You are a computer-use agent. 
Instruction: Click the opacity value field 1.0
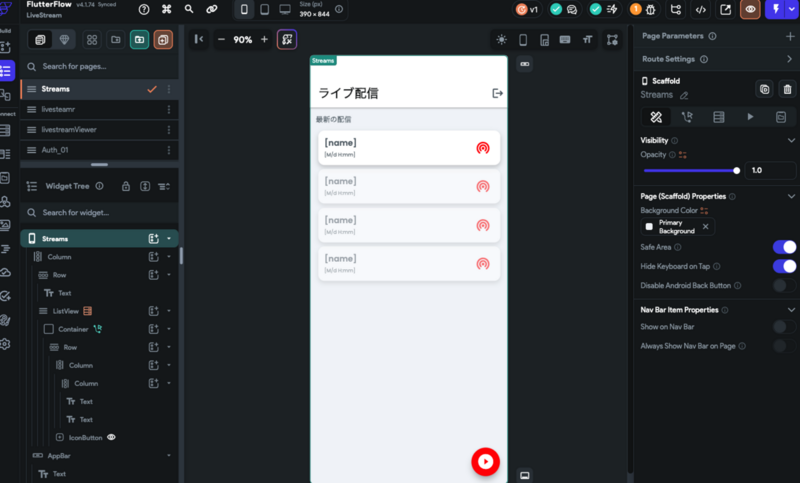(x=770, y=170)
